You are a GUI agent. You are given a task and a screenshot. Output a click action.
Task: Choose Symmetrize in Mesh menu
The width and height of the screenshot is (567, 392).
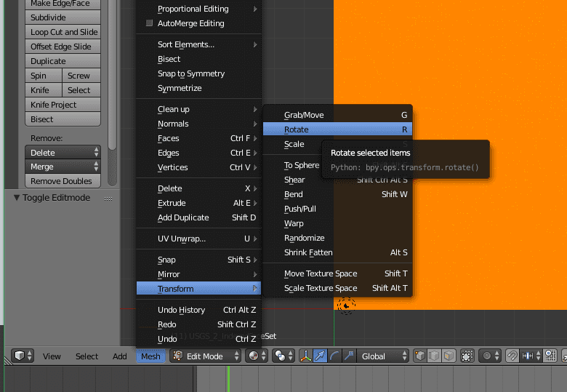tap(198, 88)
